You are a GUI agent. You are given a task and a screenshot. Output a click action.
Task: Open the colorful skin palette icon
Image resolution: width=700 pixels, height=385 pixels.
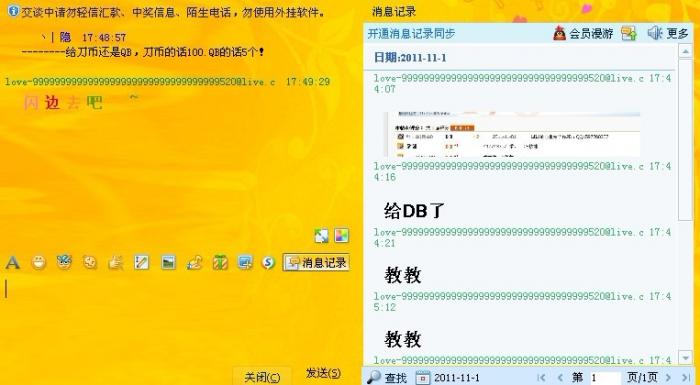[x=342, y=235]
